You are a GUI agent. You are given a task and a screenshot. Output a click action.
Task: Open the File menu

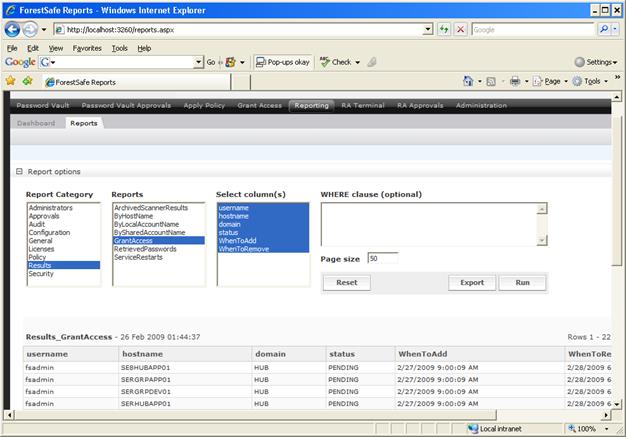tap(12, 48)
